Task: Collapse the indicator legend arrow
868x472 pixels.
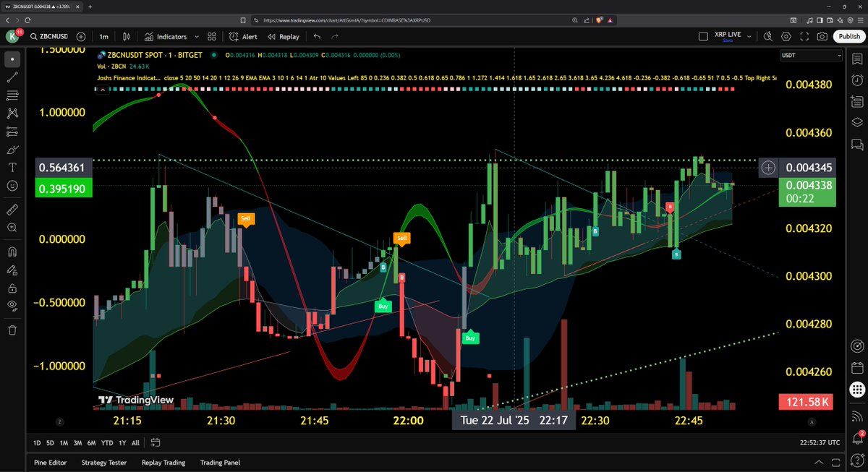Action: click(x=102, y=89)
